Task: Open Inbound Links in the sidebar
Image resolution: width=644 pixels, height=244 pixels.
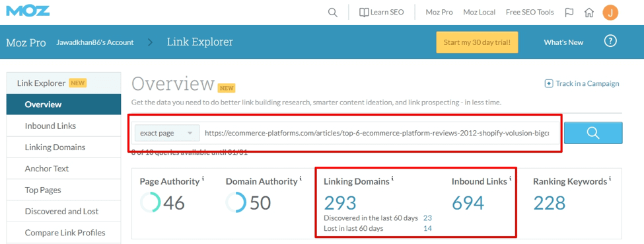Action: pos(63,126)
